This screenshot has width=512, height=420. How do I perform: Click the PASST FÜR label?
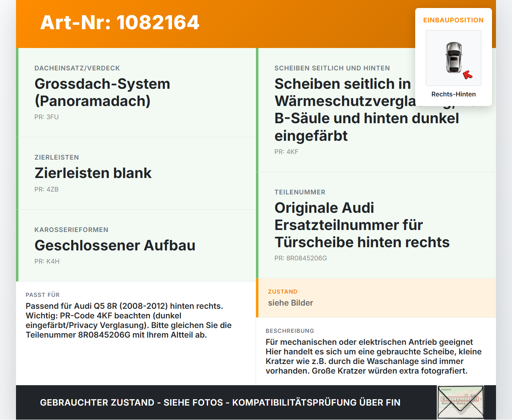pos(42,295)
